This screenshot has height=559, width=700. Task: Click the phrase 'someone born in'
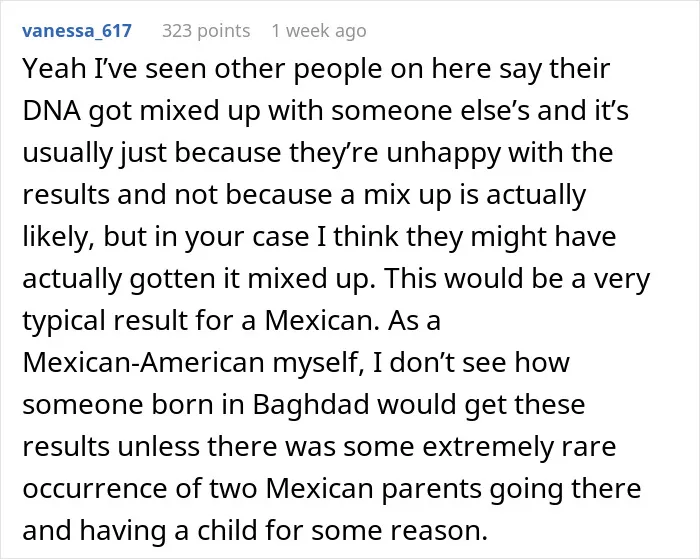click(x=133, y=405)
